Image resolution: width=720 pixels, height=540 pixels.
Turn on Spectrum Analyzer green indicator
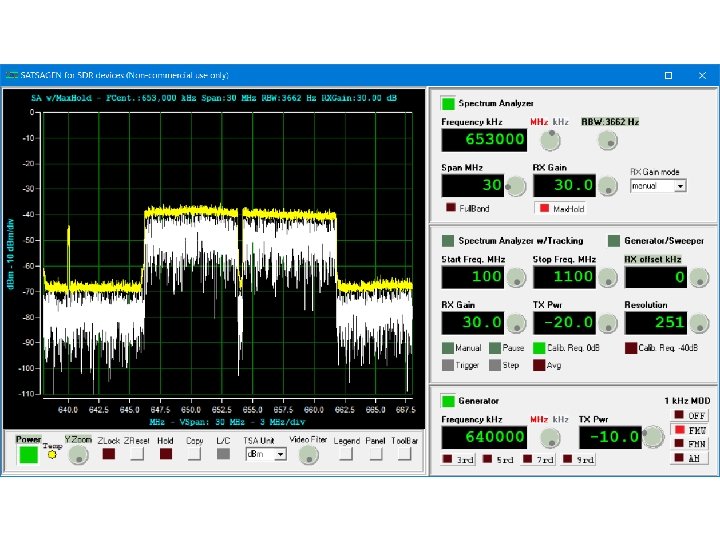448,103
